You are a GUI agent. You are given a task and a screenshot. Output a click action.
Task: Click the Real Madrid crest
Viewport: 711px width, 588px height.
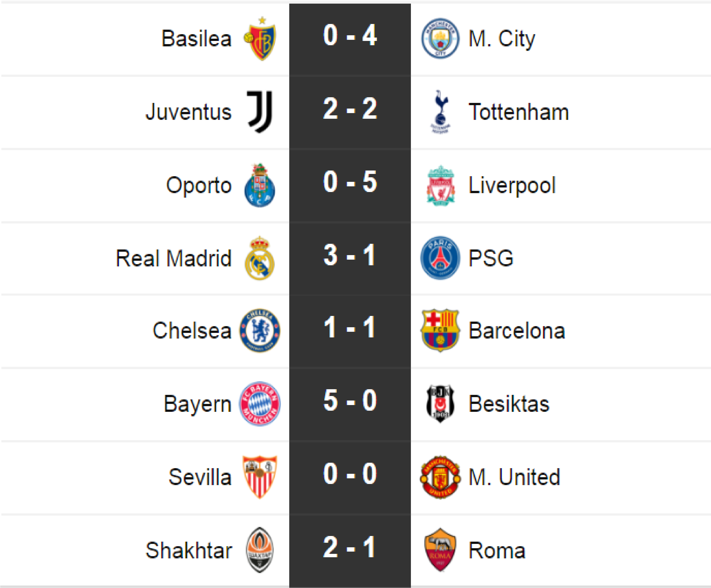pos(260,258)
